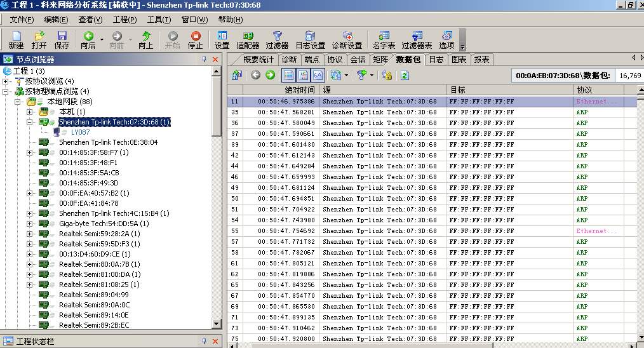Open the 名字表 (Name table) icon
The image size is (644, 348).
point(384,40)
